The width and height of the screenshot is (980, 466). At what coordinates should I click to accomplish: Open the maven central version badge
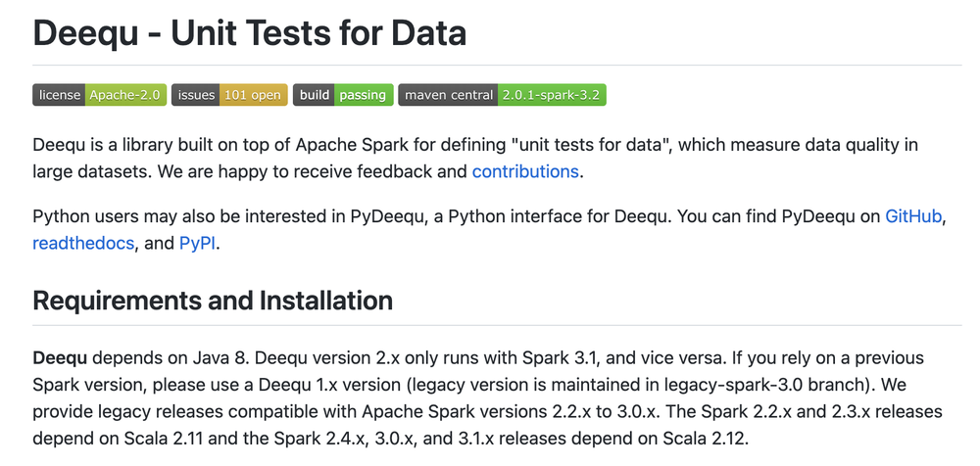pyautogui.click(x=503, y=95)
